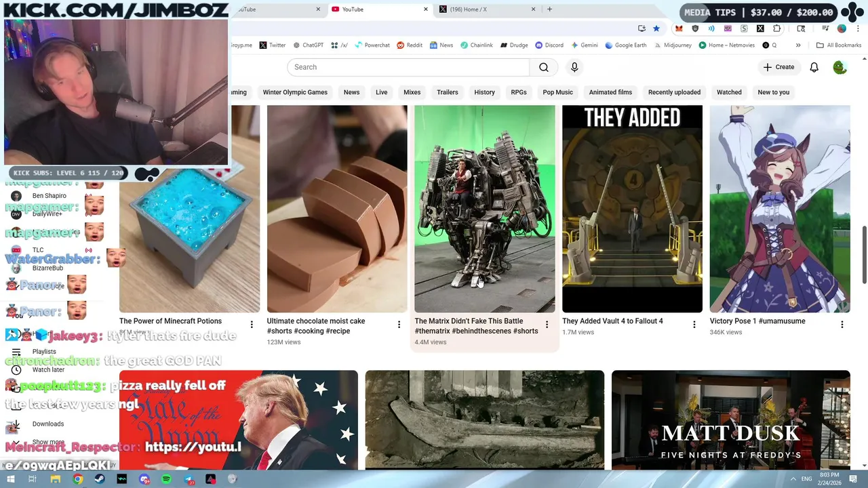Click the Create button

pos(778,67)
